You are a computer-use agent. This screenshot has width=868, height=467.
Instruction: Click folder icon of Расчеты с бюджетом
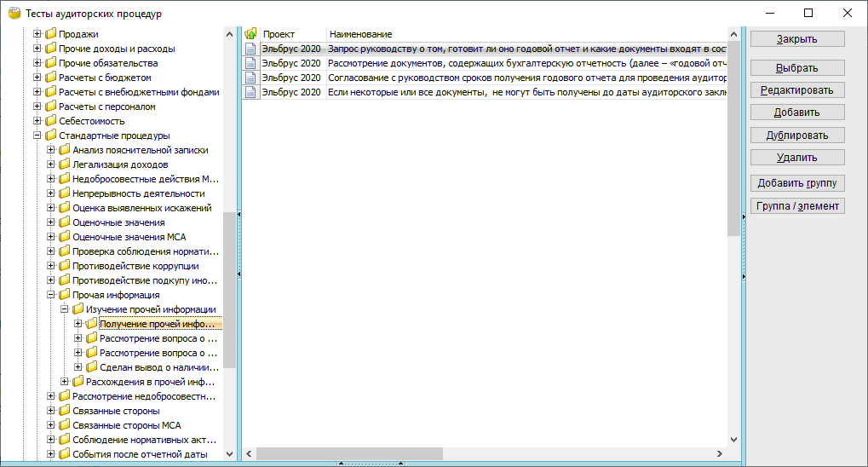(x=51, y=77)
